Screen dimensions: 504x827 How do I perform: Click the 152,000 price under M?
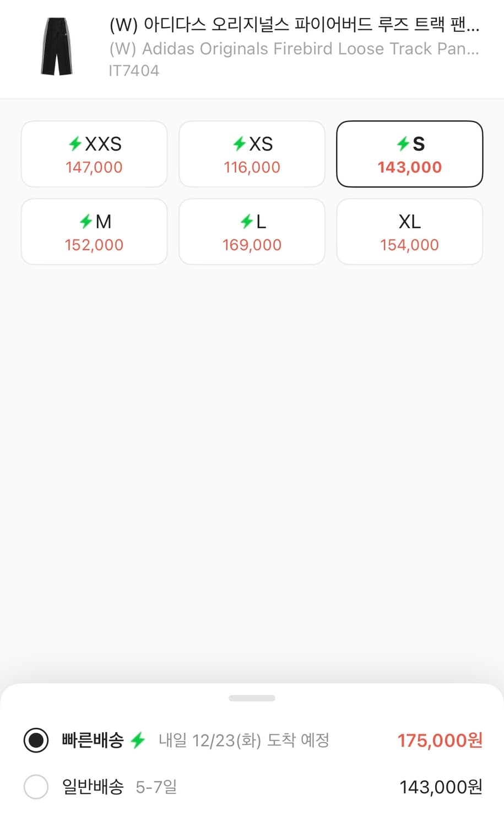coord(94,245)
